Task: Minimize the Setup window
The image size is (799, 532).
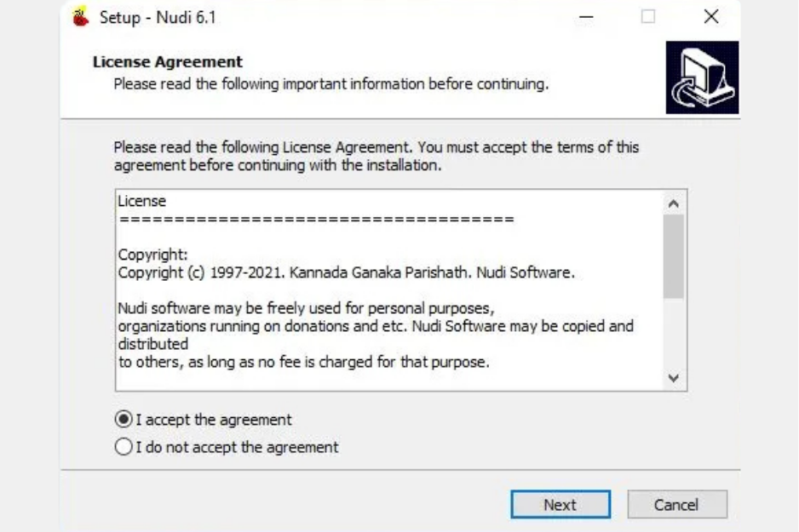Action: (x=585, y=17)
